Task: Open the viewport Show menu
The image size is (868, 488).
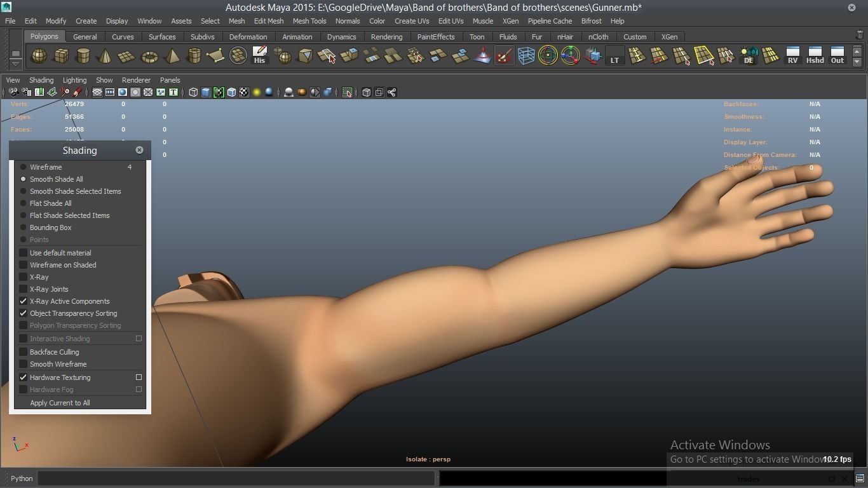Action: click(104, 80)
